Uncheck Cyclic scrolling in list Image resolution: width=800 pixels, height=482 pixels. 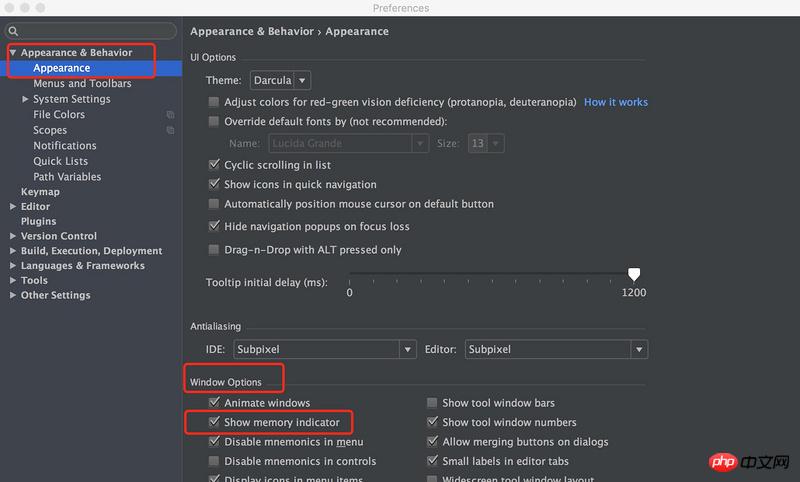[214, 165]
